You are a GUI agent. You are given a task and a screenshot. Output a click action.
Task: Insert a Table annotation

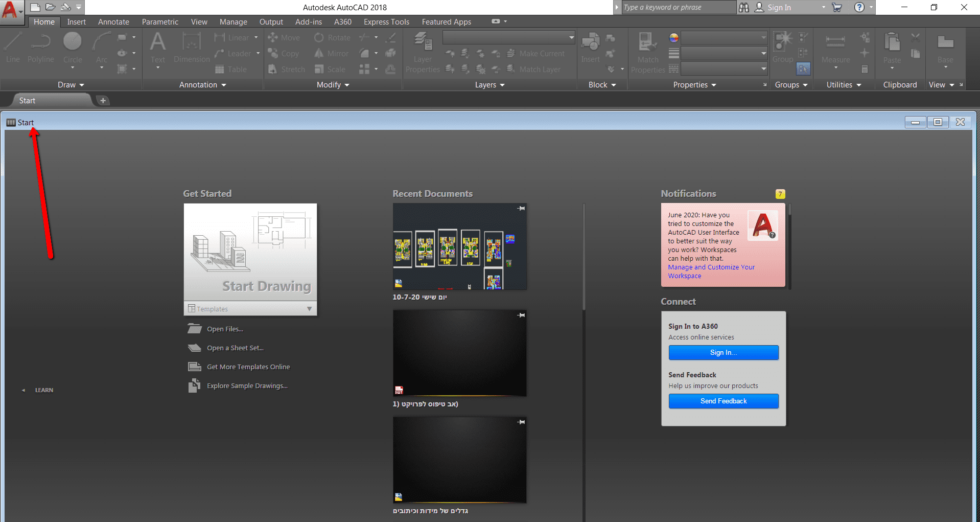231,70
